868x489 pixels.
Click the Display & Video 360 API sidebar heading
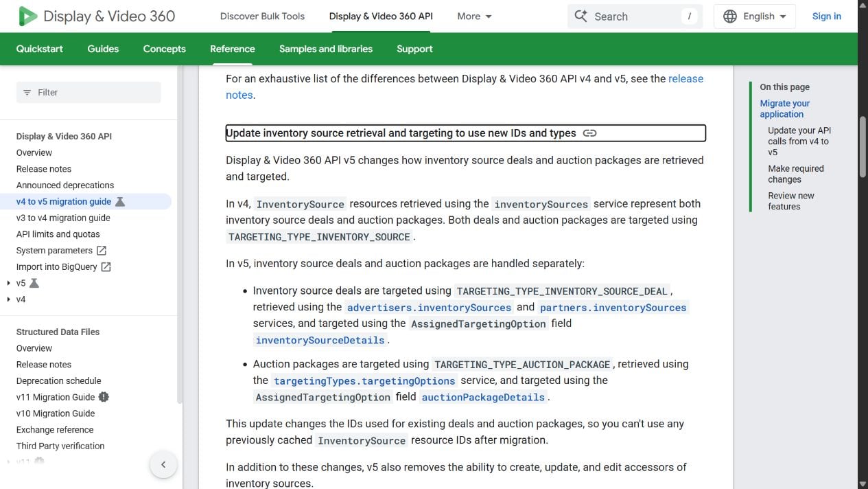pyautogui.click(x=64, y=137)
